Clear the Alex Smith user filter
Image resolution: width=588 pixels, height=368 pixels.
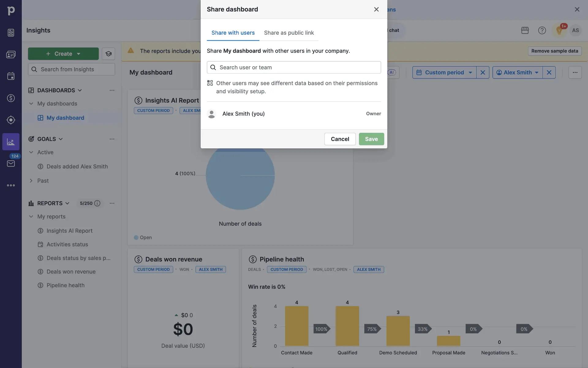coord(549,72)
